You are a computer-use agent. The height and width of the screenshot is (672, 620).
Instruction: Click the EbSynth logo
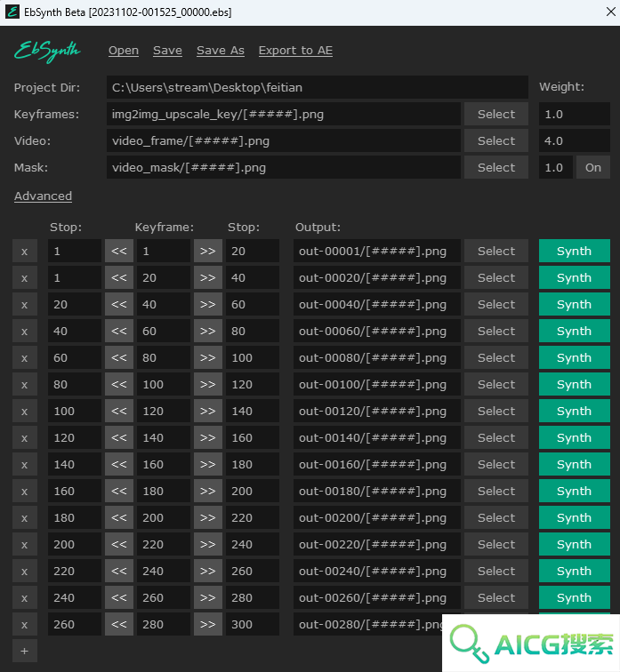pyautogui.click(x=47, y=51)
